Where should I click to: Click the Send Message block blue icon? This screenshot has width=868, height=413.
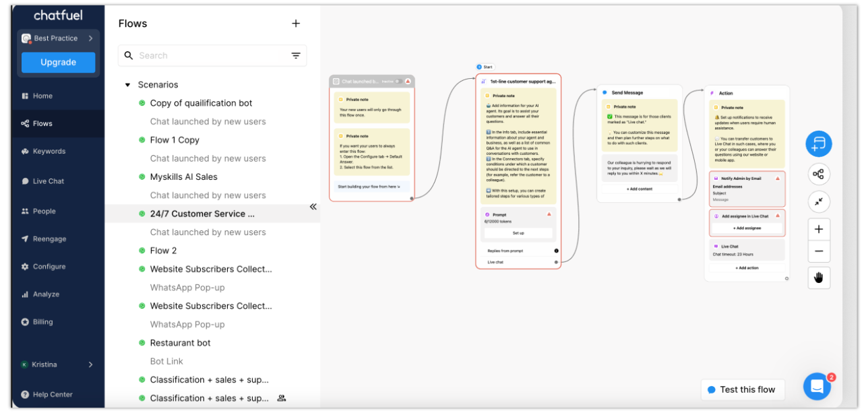pyautogui.click(x=604, y=93)
